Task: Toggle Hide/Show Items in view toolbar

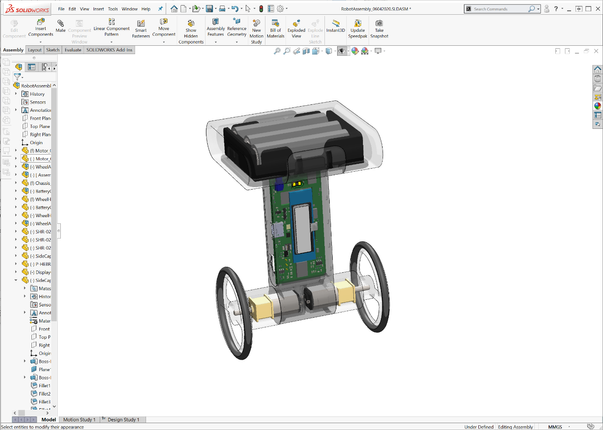Action: (341, 51)
